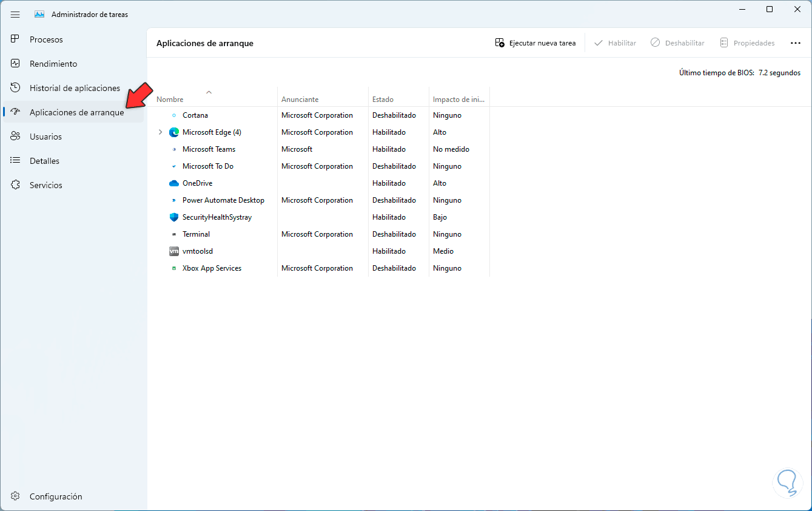Click SecurityHealthSystray's Bajo impact value

[x=440, y=217]
